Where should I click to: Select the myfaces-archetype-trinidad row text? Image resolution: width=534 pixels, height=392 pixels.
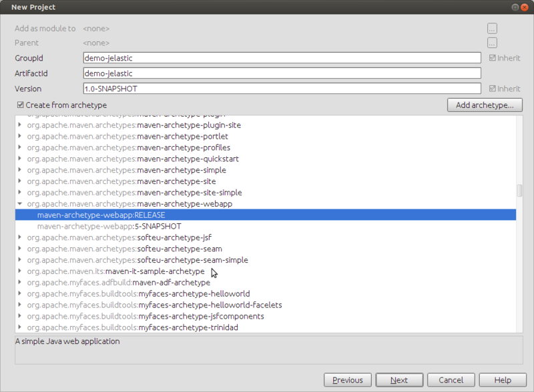[133, 327]
